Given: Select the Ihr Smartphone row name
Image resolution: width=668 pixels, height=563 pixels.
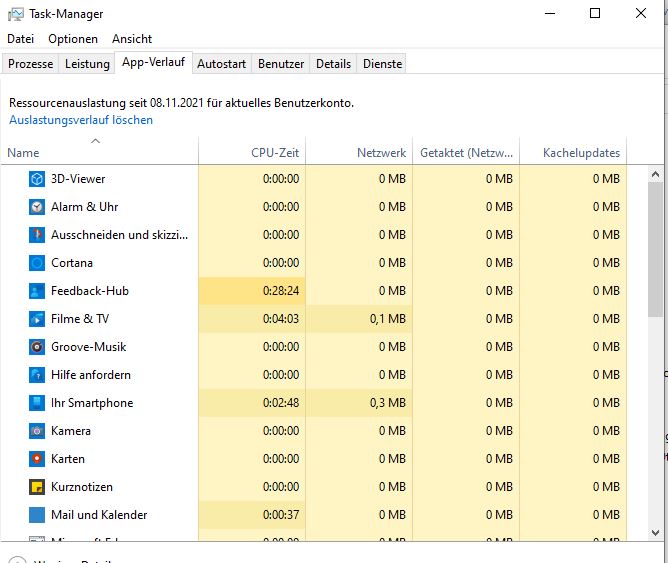Looking at the screenshot, I should [x=92, y=403].
